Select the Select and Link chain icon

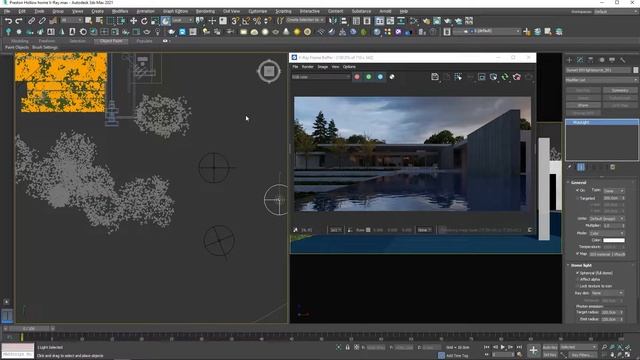(31, 20)
